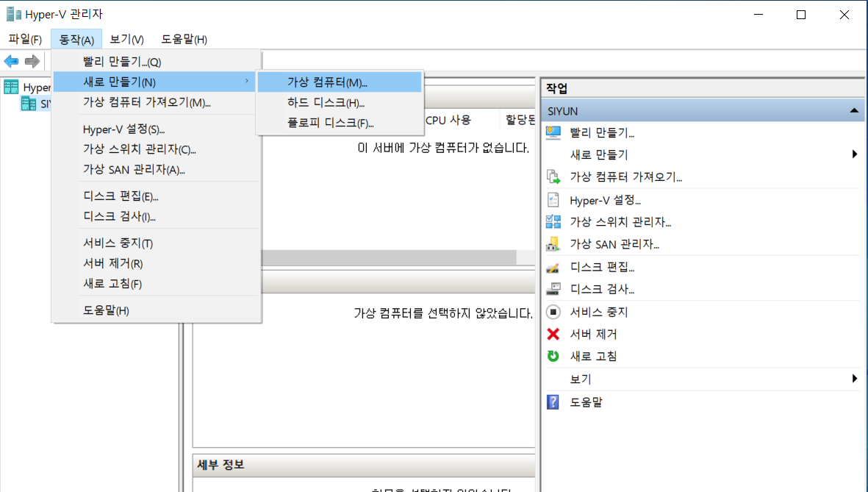
Task: Choose 새로 고침(F) menu entry
Action: click(156, 284)
